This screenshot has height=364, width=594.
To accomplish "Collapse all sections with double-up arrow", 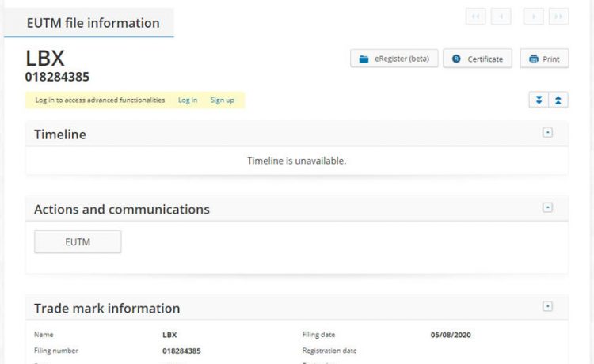I will tap(558, 100).
